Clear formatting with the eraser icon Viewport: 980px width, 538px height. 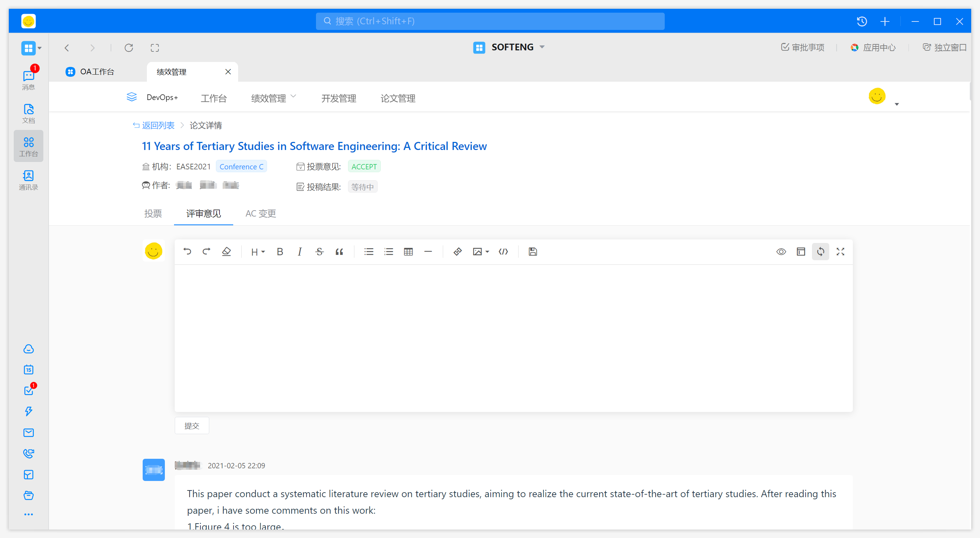coord(227,251)
